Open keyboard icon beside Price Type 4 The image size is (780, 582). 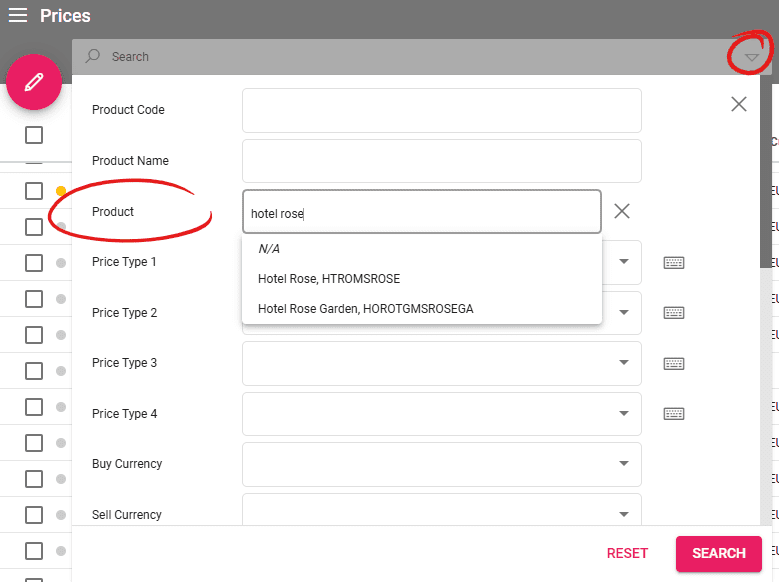[x=674, y=413]
